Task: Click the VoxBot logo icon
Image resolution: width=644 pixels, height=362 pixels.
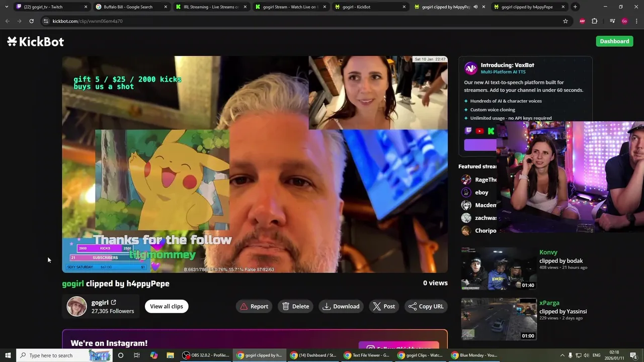Action: (470, 68)
